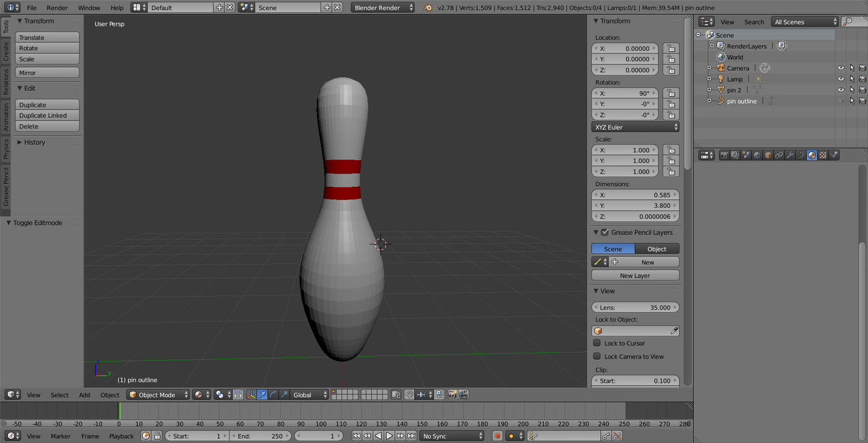Click the OpenGL render image camera icon

click(452, 395)
